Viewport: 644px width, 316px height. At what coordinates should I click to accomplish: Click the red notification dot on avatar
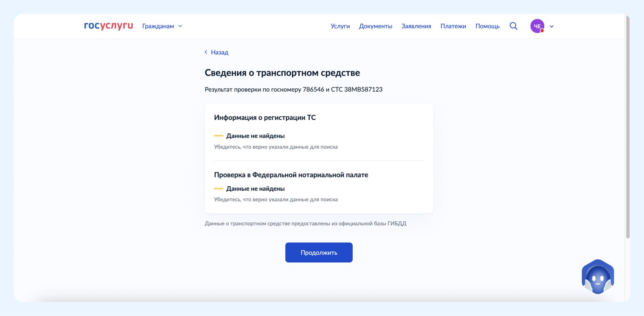pyautogui.click(x=542, y=31)
